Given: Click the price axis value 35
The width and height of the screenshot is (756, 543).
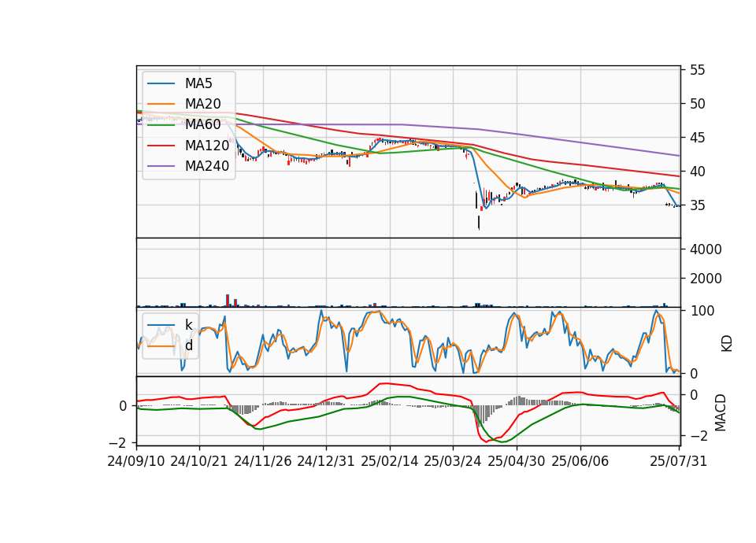Looking at the screenshot, I should 697,205.
